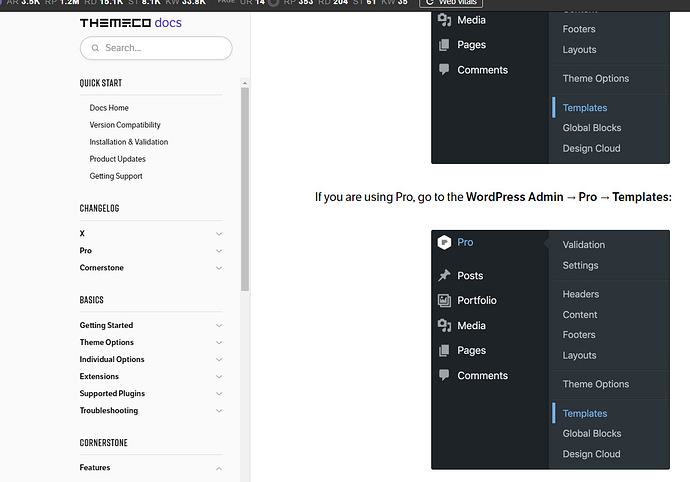Select Templates in the lower Pro submenu
The width and height of the screenshot is (690, 482).
(x=585, y=413)
